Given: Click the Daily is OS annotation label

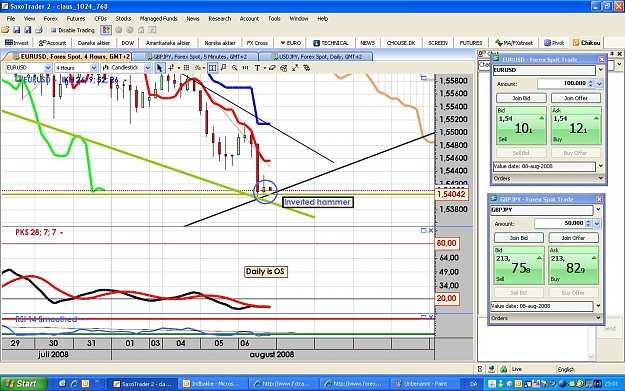Looking at the screenshot, I should (265, 271).
